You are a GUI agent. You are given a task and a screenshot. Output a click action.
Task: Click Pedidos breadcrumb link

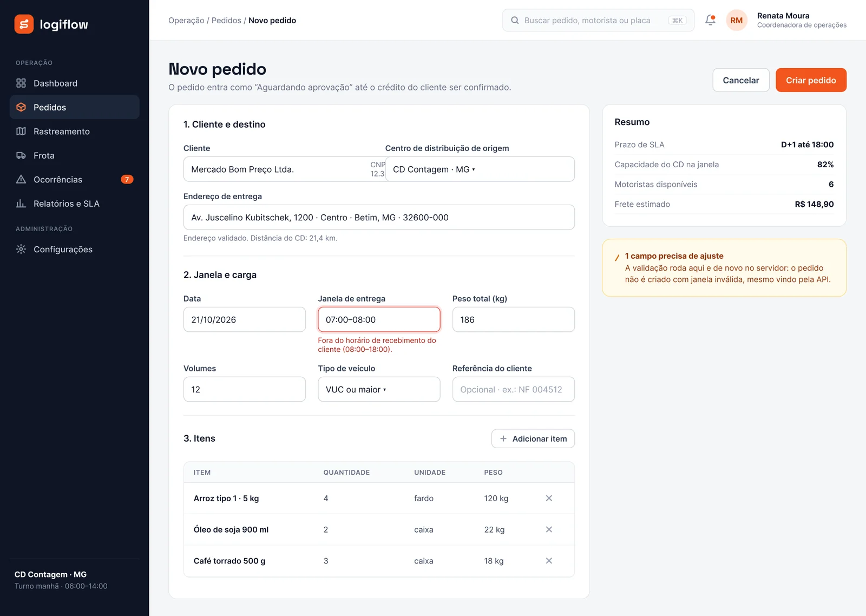(x=226, y=21)
